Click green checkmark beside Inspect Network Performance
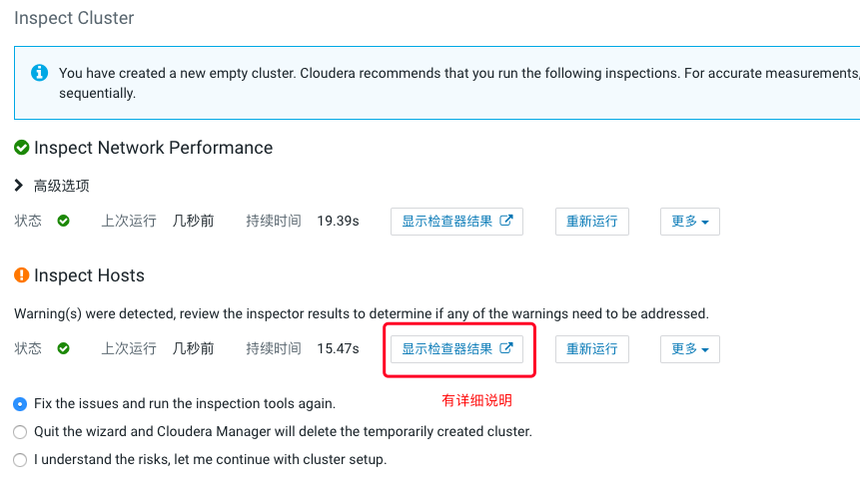 (22, 148)
